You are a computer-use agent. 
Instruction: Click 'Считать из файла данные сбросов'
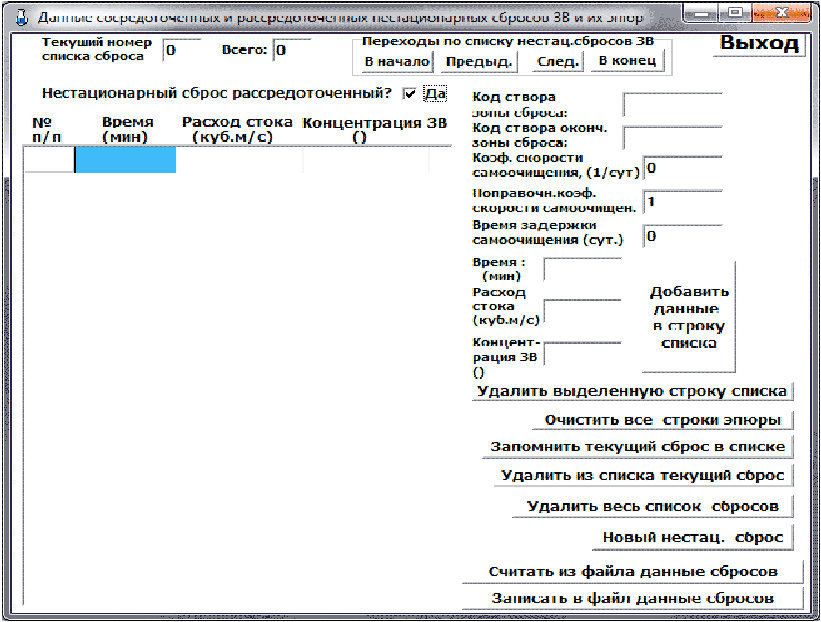click(633, 572)
